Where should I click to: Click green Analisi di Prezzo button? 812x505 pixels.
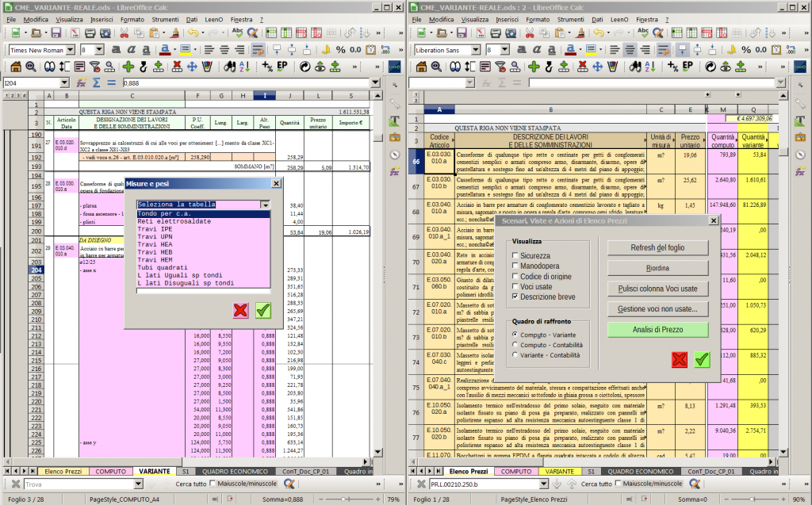pyautogui.click(x=657, y=330)
